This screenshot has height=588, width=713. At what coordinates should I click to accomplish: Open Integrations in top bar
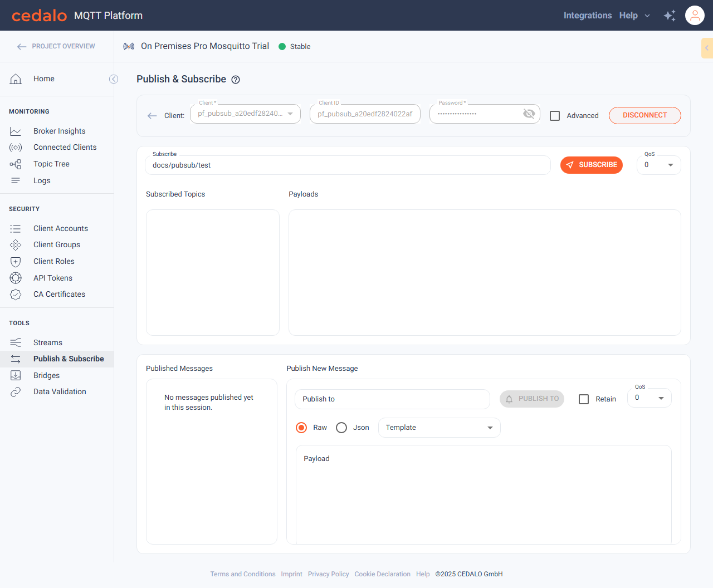(x=588, y=16)
